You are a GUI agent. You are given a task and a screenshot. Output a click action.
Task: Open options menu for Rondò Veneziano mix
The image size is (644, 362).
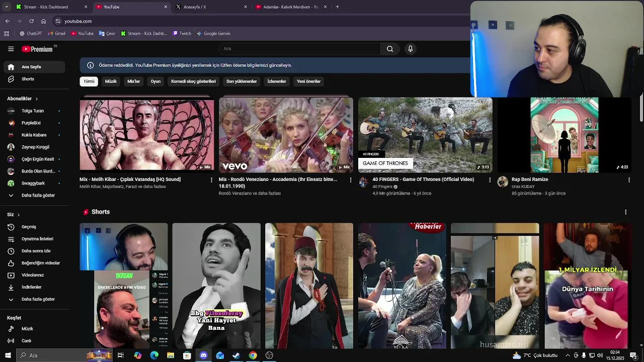coord(351,180)
